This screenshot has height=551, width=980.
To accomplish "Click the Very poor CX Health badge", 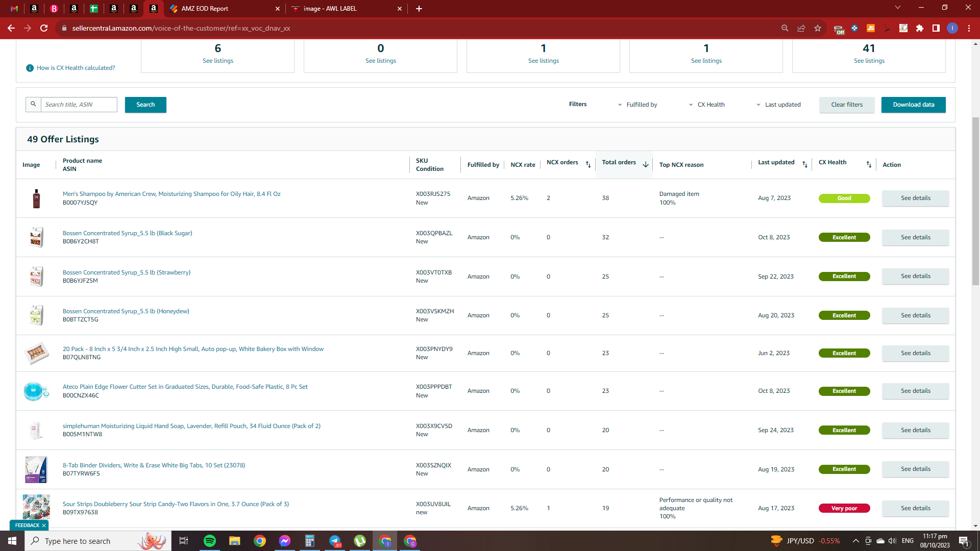I will [x=844, y=508].
